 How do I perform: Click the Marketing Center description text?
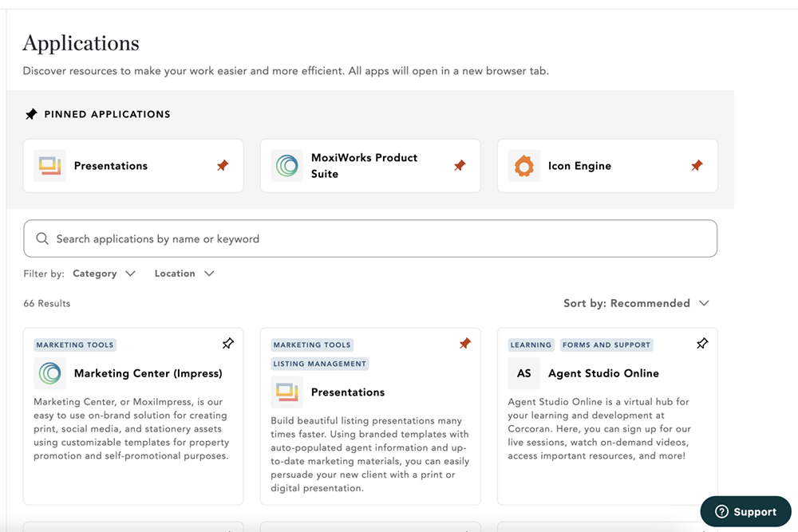pyautogui.click(x=132, y=429)
